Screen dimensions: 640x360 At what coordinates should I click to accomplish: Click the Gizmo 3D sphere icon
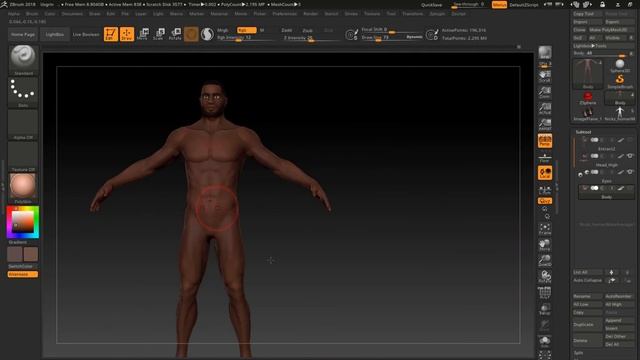pyautogui.click(x=191, y=34)
